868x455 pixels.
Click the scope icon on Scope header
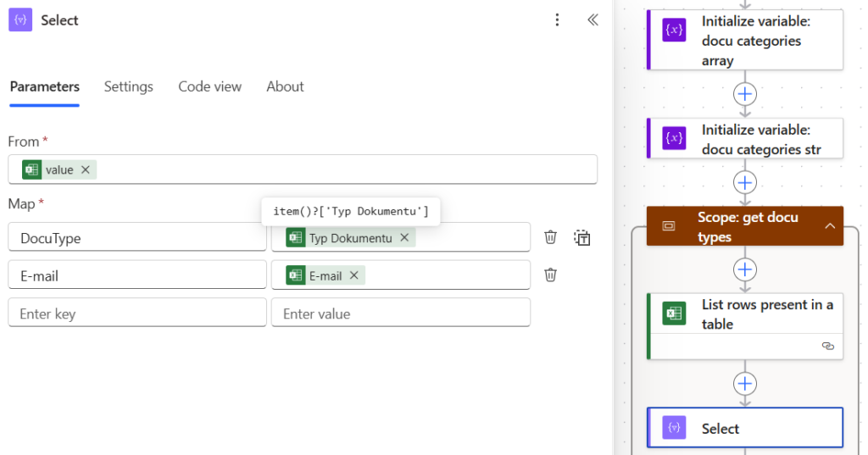pyautogui.click(x=669, y=226)
